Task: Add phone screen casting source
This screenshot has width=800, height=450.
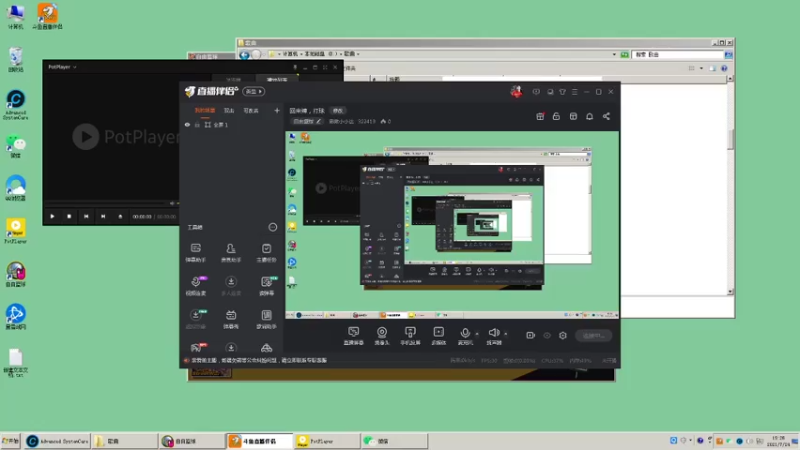Action: tap(410, 336)
